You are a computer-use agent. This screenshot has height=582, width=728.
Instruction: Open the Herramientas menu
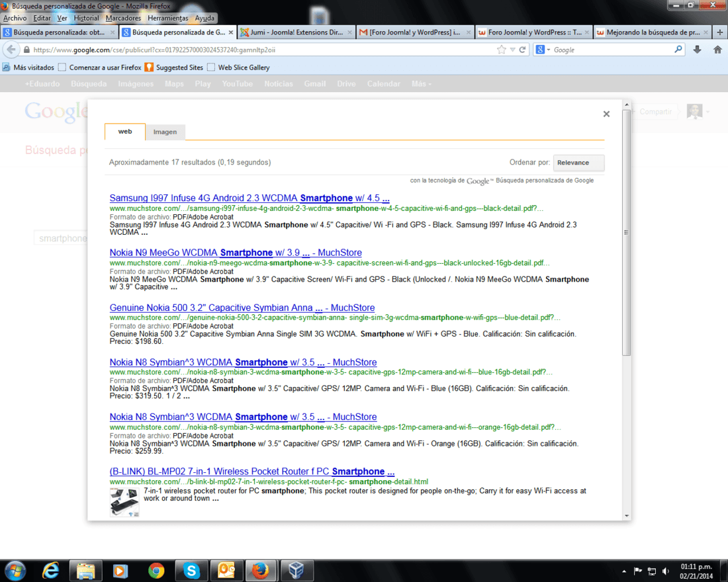point(167,18)
